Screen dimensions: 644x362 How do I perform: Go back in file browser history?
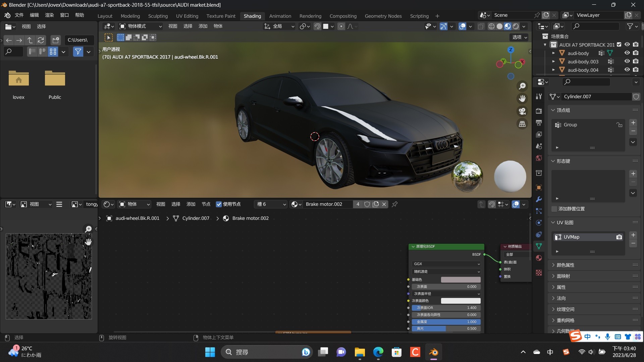(9, 40)
